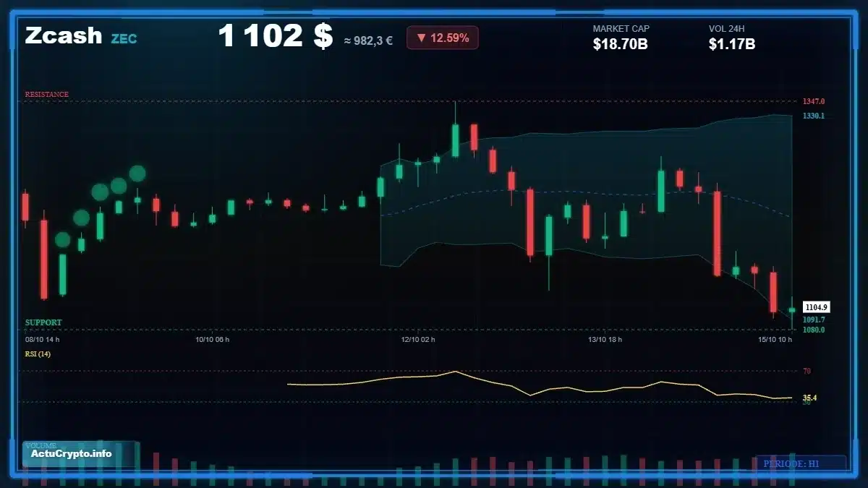Viewport: 868px width, 488px height.
Task: Click the 1080.0 support price
Action: click(x=814, y=330)
